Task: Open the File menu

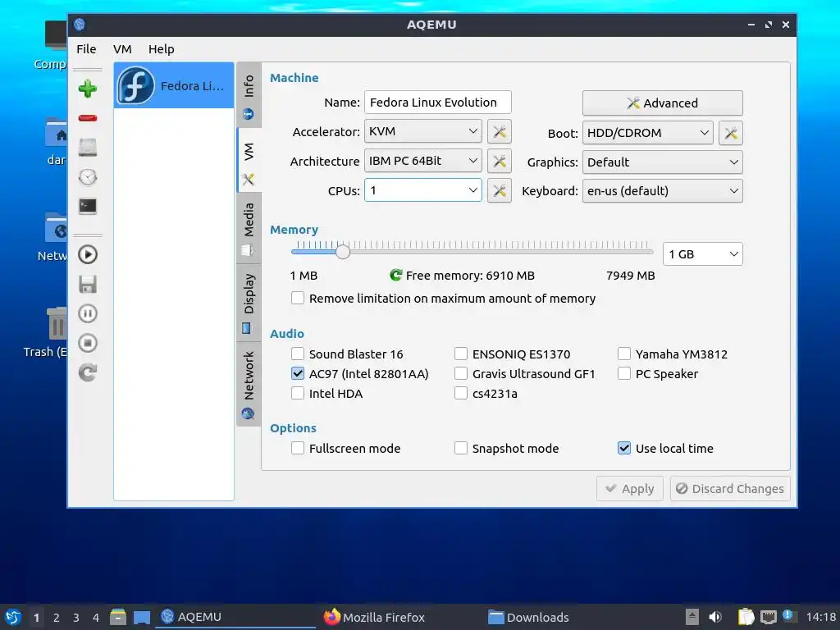Action: pos(86,49)
